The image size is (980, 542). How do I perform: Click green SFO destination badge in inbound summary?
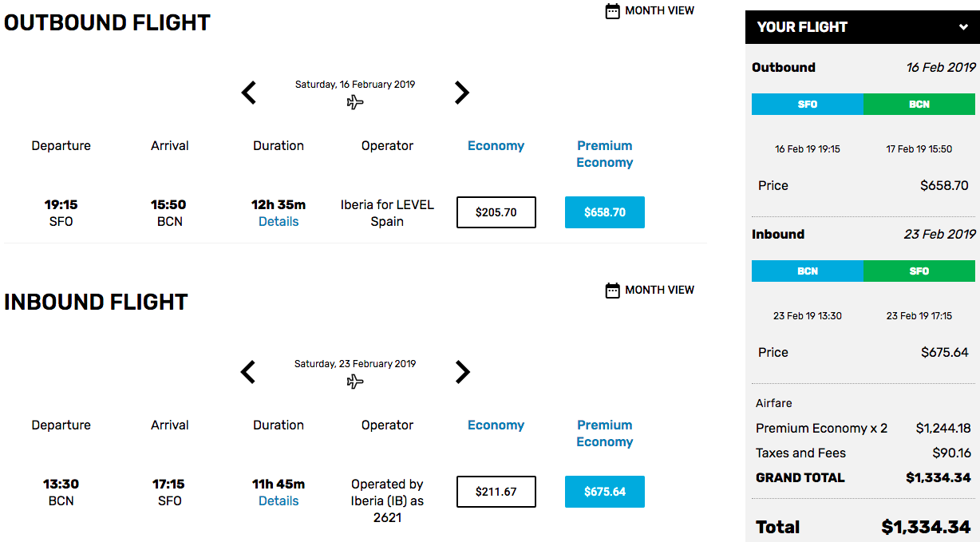pyautogui.click(x=919, y=271)
